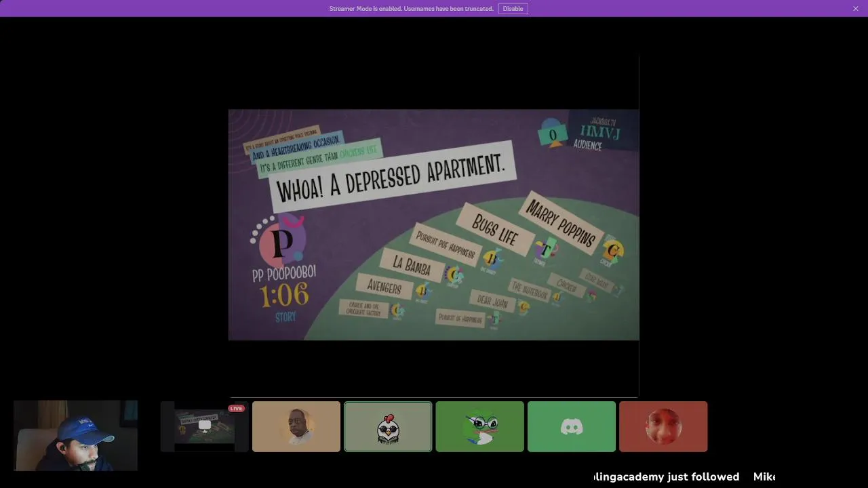
Task: Click the HMVJ room code
Action: click(x=601, y=132)
